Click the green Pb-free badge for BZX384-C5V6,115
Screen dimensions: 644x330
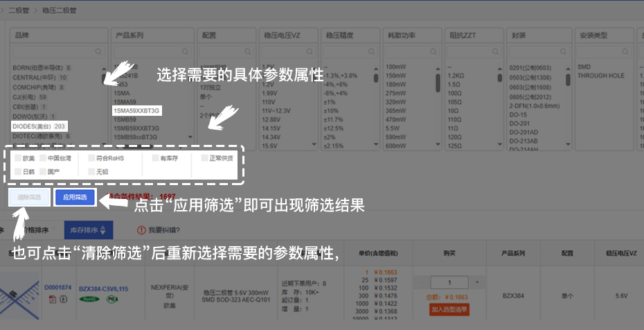[x=112, y=299]
